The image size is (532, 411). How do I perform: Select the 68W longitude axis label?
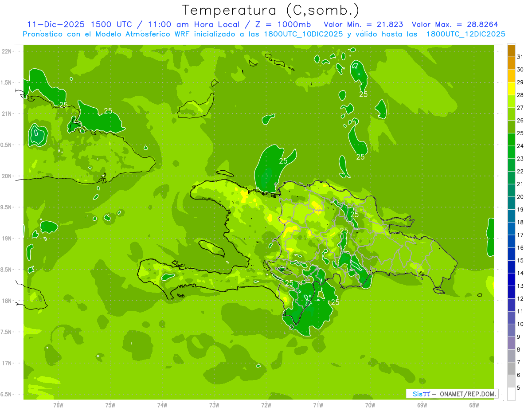[x=473, y=405]
